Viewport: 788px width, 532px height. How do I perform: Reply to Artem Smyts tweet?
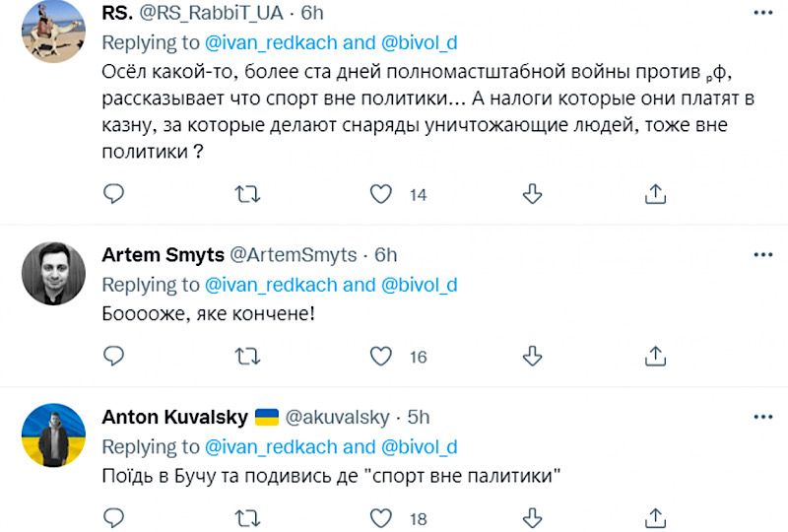pos(114,355)
